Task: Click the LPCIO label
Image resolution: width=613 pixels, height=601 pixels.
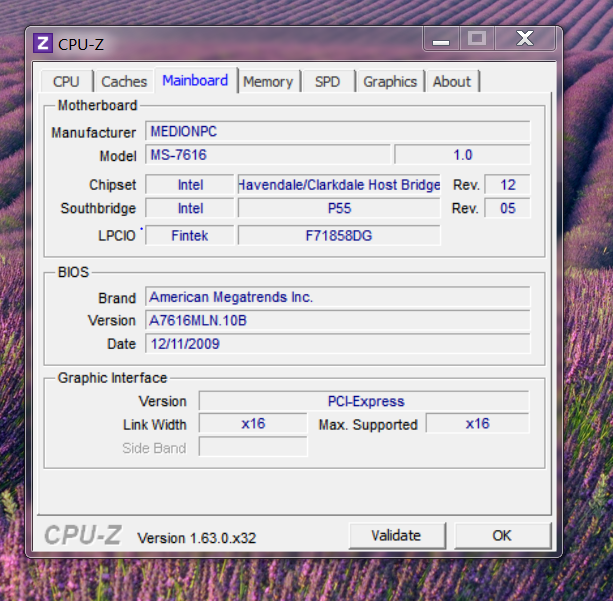Action: (x=117, y=236)
